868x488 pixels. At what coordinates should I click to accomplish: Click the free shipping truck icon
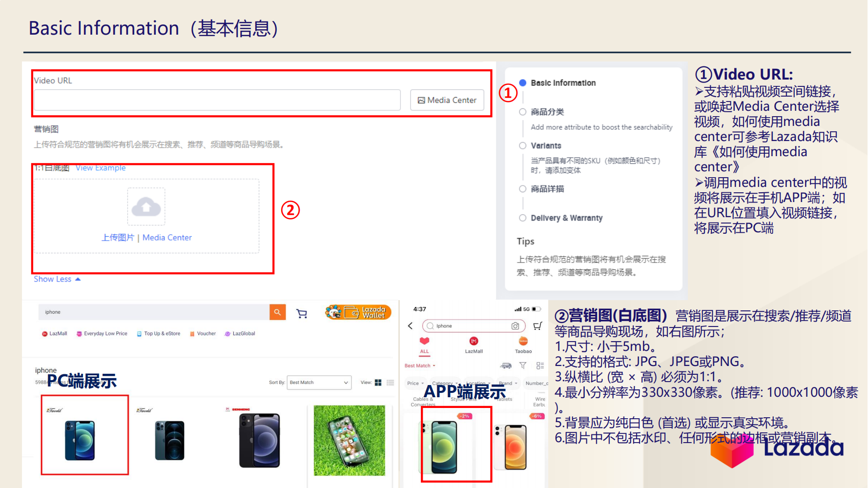pyautogui.click(x=505, y=366)
